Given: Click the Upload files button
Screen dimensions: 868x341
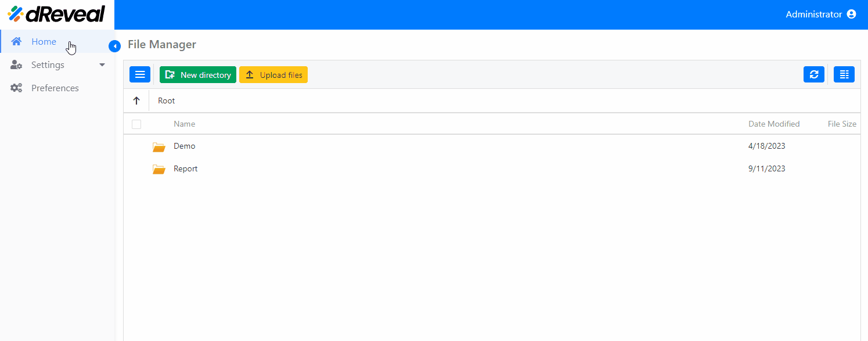Looking at the screenshot, I should tap(273, 74).
